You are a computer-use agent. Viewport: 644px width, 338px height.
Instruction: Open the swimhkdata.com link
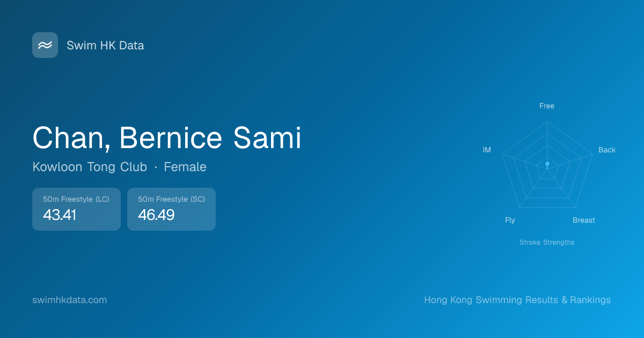click(x=70, y=300)
